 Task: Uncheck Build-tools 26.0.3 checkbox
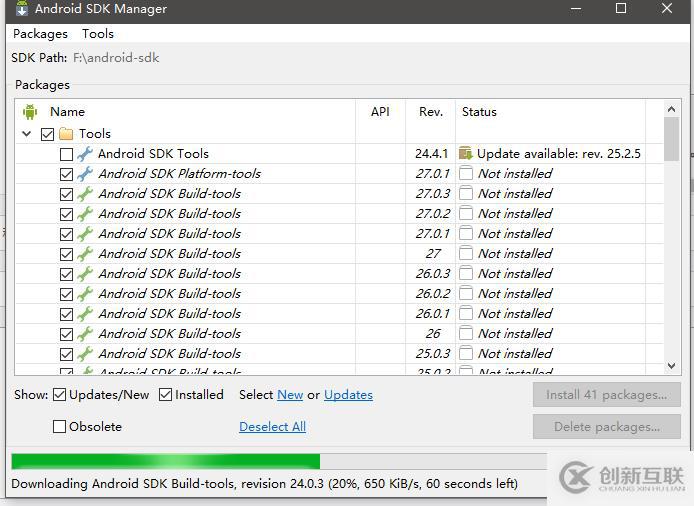pyautogui.click(x=66, y=274)
